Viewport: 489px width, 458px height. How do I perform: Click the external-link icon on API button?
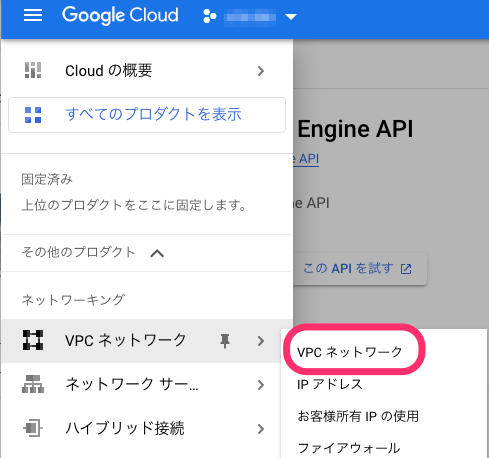pos(406,269)
